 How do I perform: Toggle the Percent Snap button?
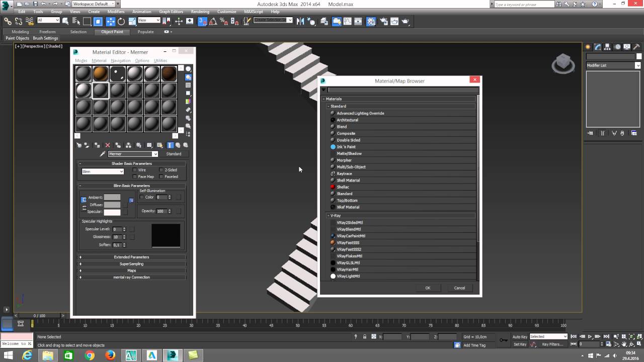(x=223, y=22)
